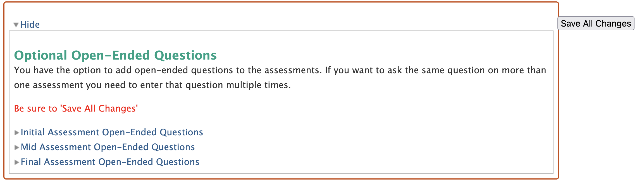644x184 pixels.
Task: Click the Hide link text
Action: 30,25
